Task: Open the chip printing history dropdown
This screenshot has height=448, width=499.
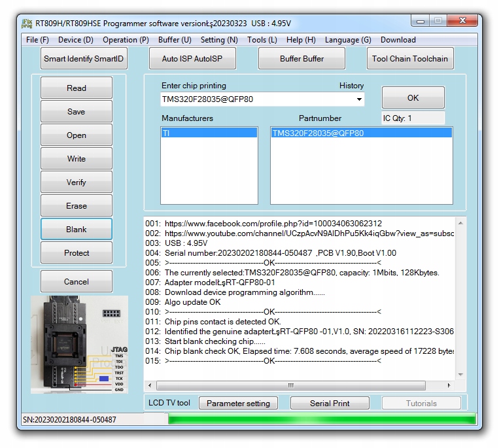Action: pyautogui.click(x=359, y=99)
